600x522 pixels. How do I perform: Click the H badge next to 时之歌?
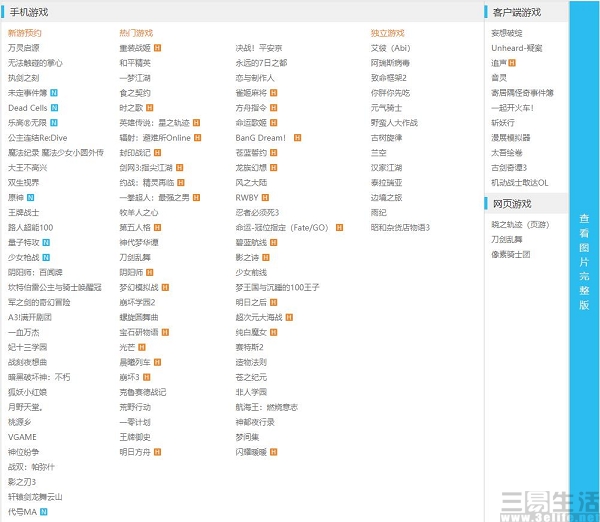pos(150,108)
